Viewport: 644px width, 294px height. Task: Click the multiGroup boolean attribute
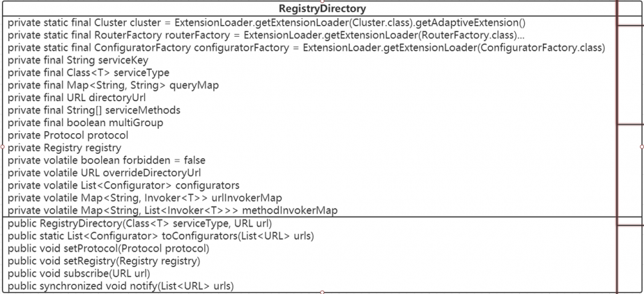tap(85, 122)
